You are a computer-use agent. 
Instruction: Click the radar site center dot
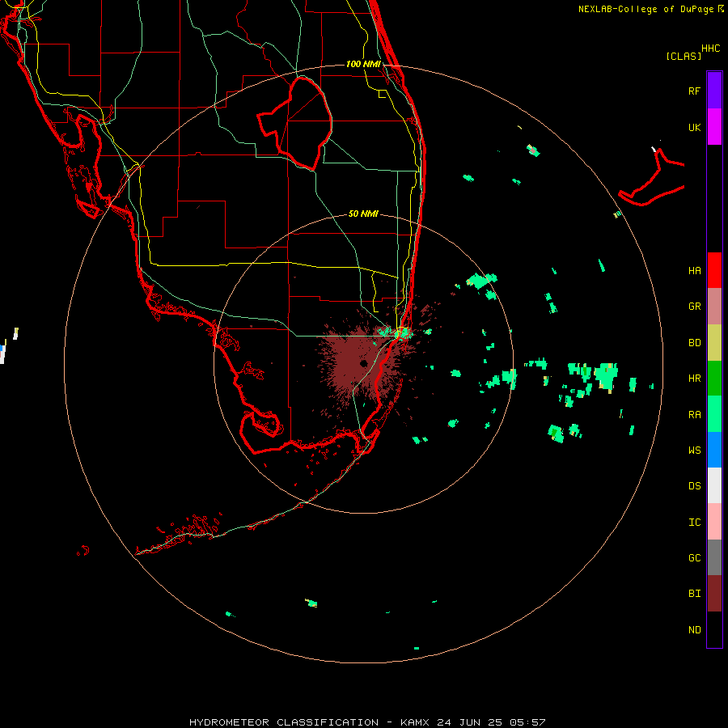coord(363,363)
